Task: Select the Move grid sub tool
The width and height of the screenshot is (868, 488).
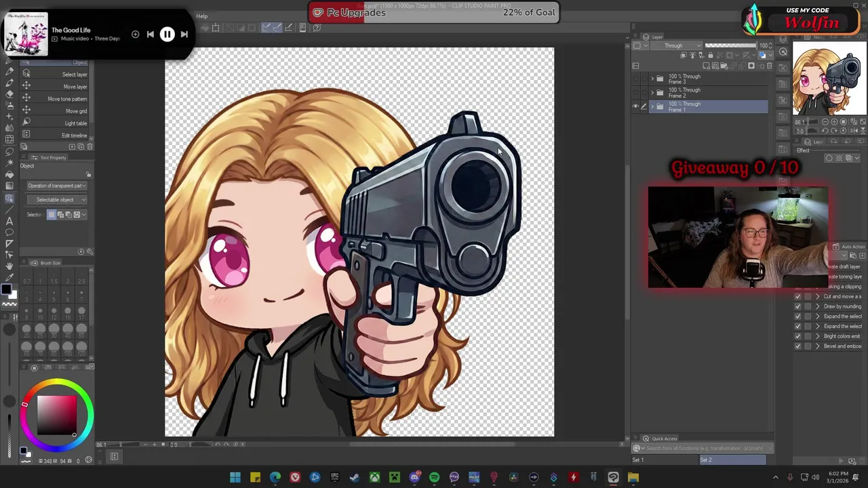Action: (56, 111)
